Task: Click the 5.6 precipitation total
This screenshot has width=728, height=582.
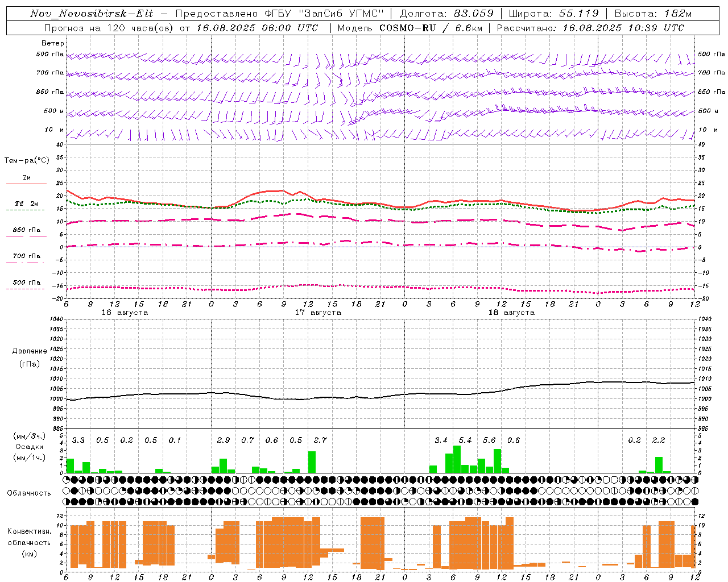Action: tap(489, 440)
